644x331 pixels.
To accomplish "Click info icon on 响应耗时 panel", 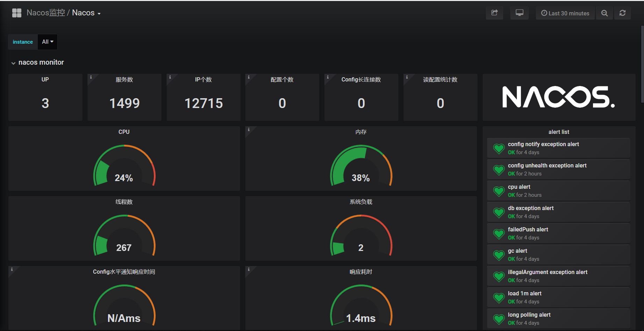I will (x=249, y=269).
